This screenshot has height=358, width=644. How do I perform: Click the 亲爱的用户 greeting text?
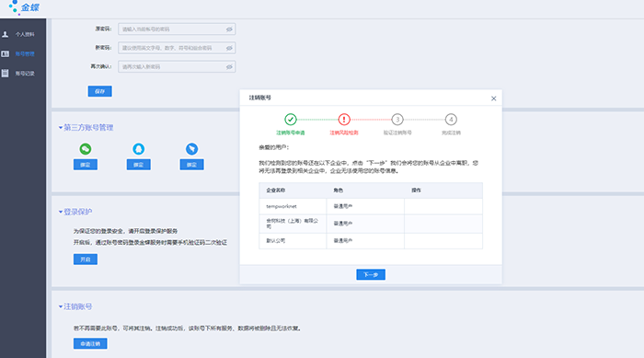(274, 147)
